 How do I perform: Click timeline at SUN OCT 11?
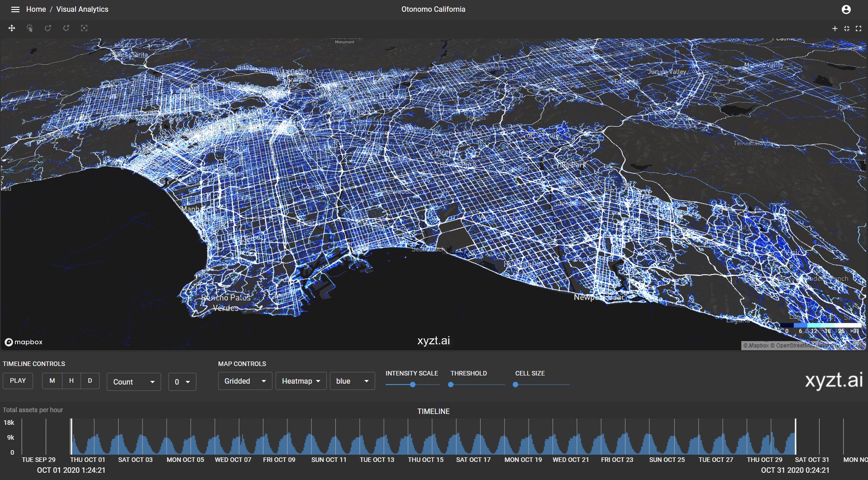point(329,460)
